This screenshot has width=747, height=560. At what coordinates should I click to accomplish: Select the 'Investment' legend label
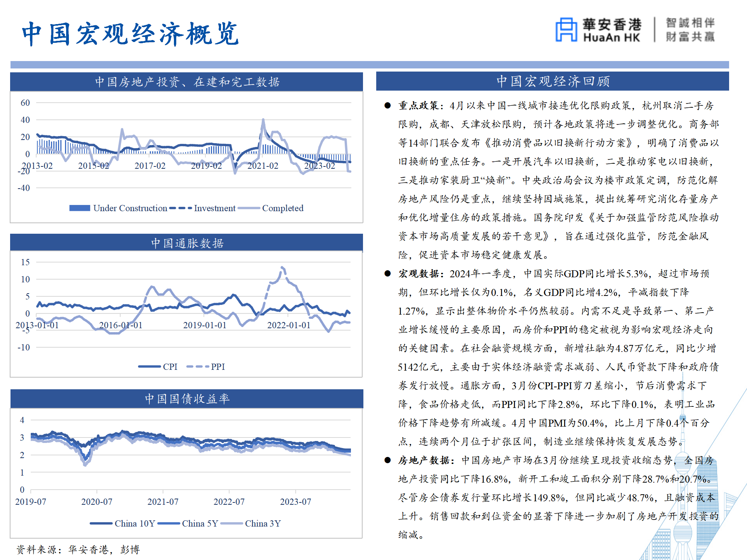215,208
